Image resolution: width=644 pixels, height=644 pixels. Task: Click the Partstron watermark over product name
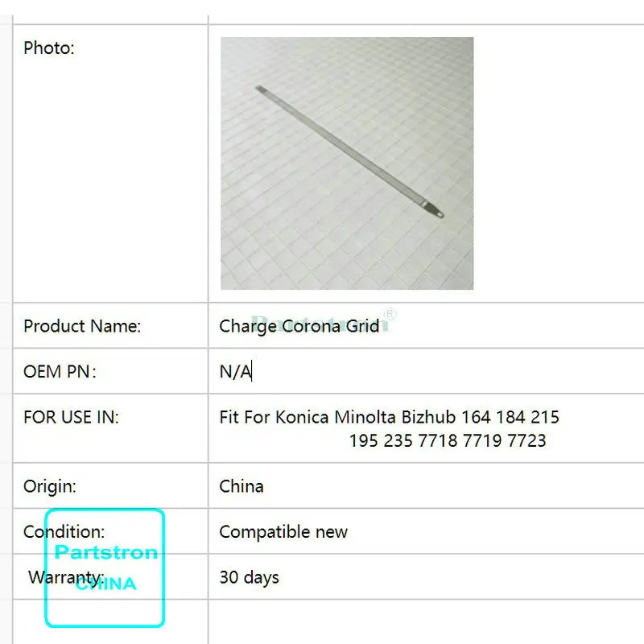320,324
